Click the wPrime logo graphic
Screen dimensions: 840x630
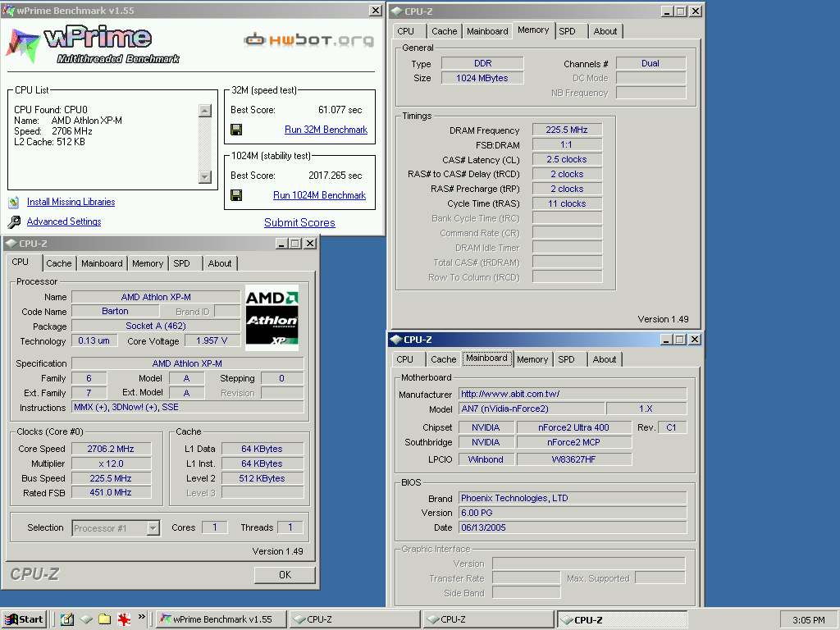tap(94, 44)
